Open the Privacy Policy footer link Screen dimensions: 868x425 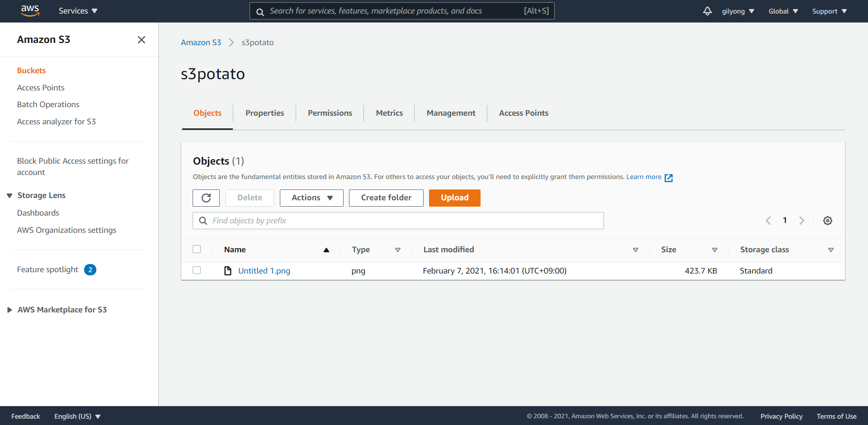pos(781,416)
